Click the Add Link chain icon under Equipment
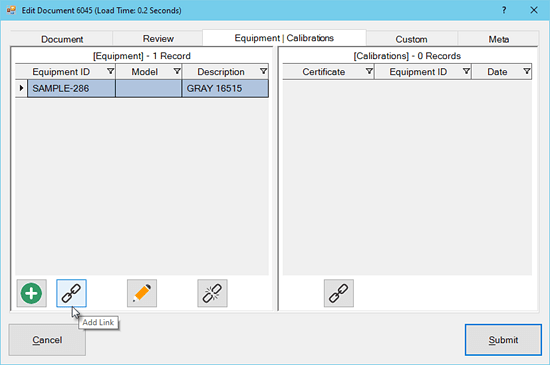This screenshot has width=550, height=365. tap(71, 293)
